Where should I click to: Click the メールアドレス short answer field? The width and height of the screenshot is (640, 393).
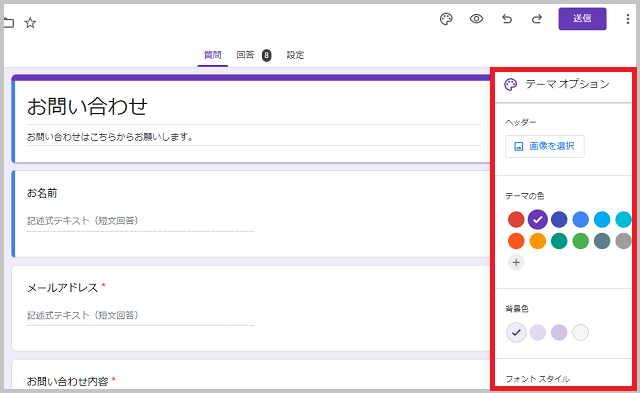click(140, 315)
